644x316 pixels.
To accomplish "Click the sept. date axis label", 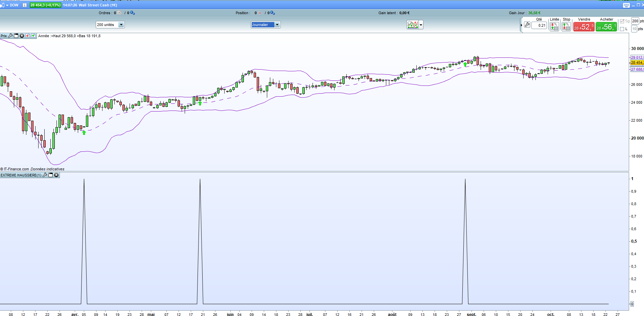I will [471, 314].
